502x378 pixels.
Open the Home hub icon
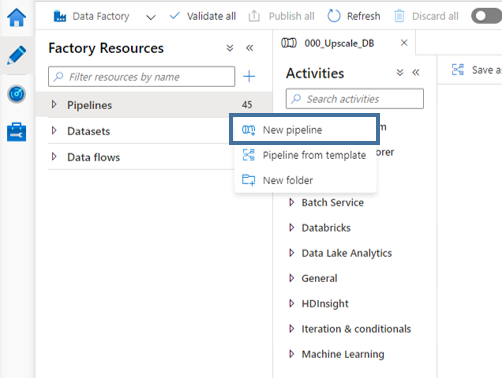coord(16,17)
